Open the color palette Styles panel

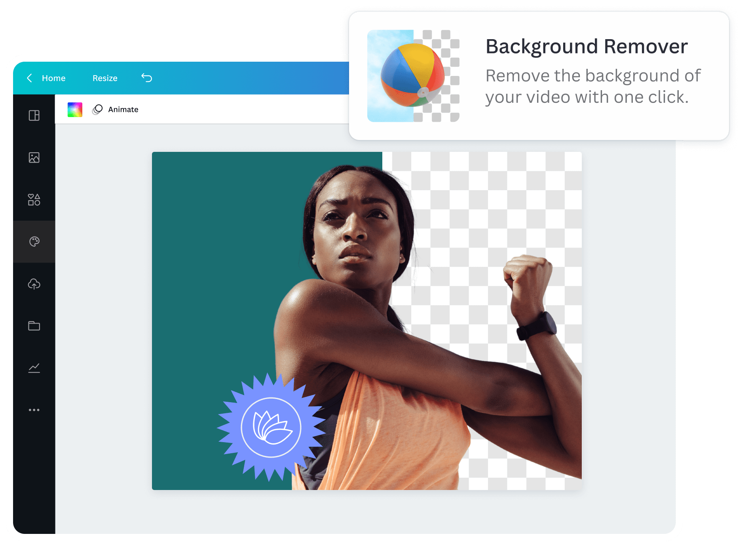(34, 242)
